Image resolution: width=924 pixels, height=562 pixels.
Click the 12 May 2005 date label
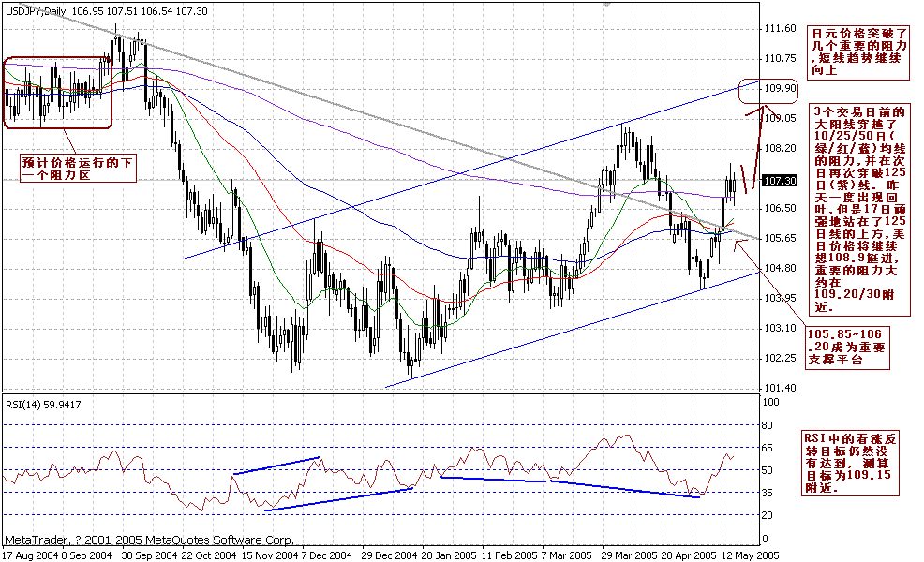[x=750, y=555]
